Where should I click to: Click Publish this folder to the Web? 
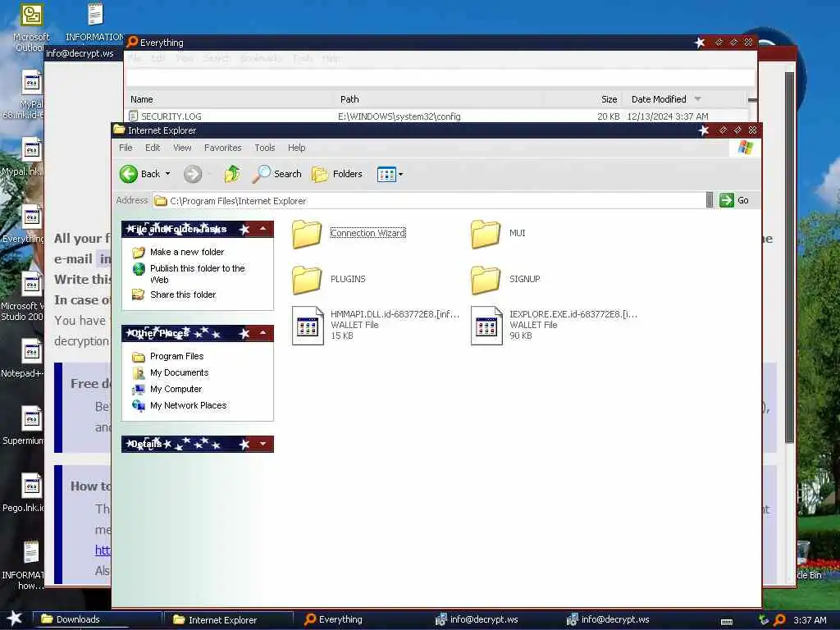point(197,274)
